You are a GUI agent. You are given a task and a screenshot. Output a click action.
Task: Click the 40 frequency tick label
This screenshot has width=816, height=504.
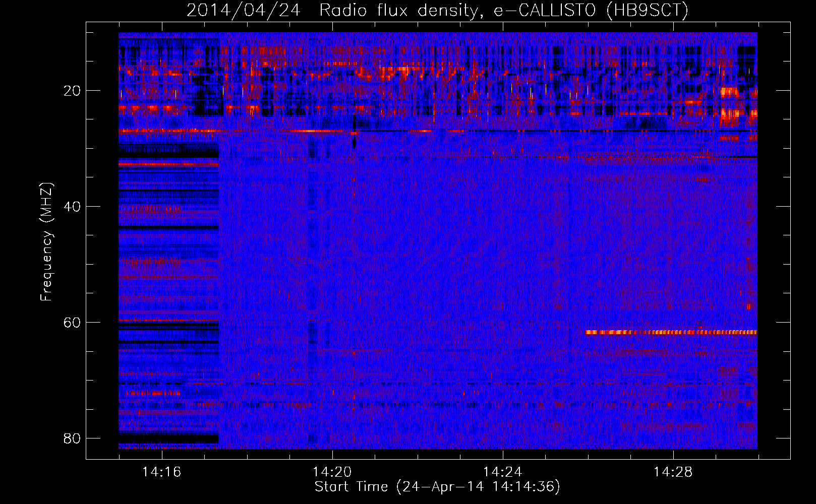[x=73, y=207]
